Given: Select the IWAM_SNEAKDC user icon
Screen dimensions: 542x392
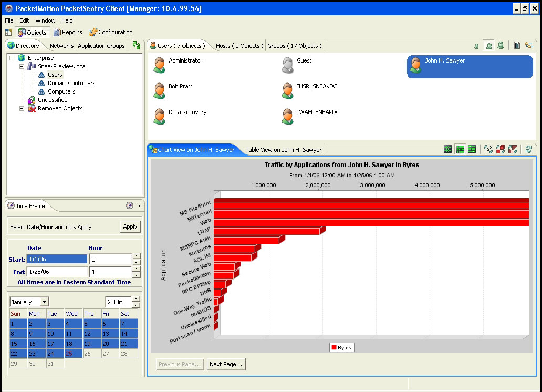Looking at the screenshot, I should point(288,117).
